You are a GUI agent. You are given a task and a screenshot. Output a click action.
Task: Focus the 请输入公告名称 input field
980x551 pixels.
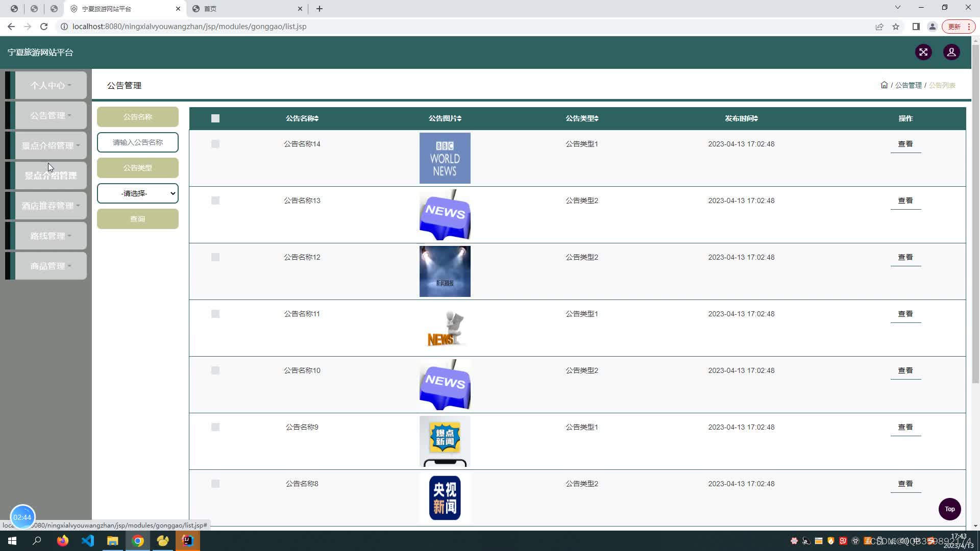pos(138,142)
